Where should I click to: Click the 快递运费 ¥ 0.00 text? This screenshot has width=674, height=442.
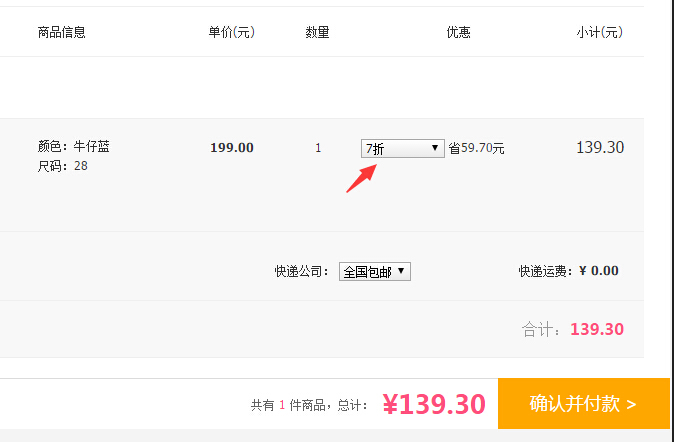coord(568,270)
